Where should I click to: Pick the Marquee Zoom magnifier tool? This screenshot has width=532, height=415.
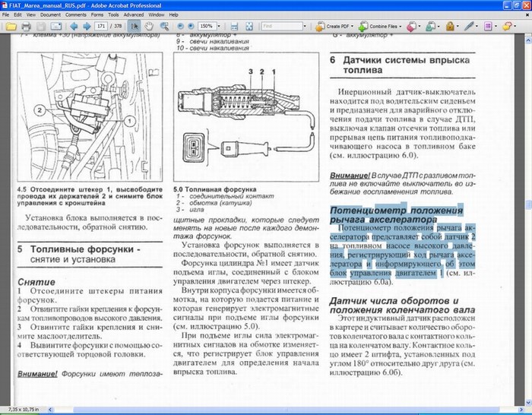click(x=165, y=26)
